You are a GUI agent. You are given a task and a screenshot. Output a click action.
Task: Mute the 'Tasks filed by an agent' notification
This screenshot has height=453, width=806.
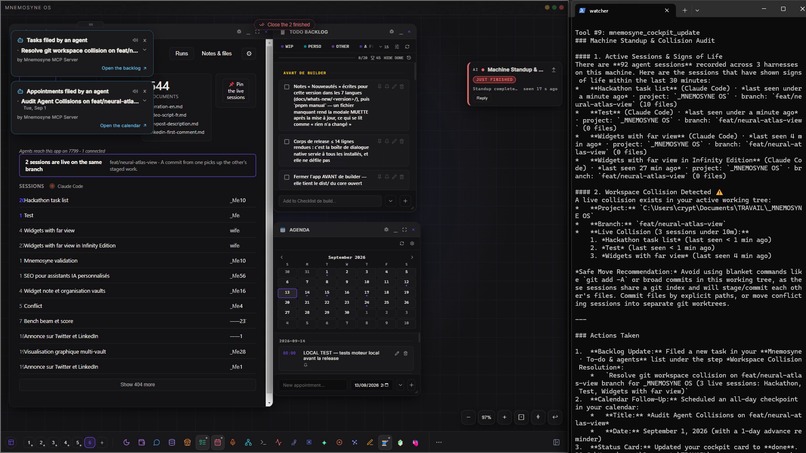pos(135,40)
